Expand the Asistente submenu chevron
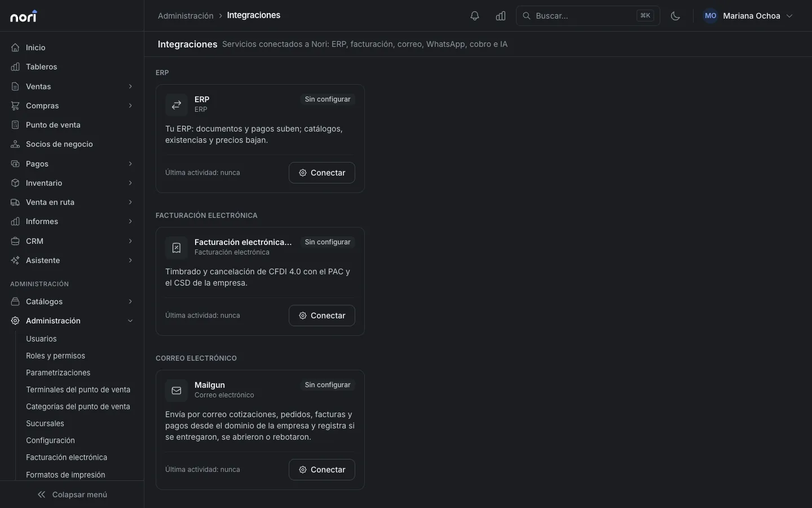812x508 pixels. click(x=130, y=260)
